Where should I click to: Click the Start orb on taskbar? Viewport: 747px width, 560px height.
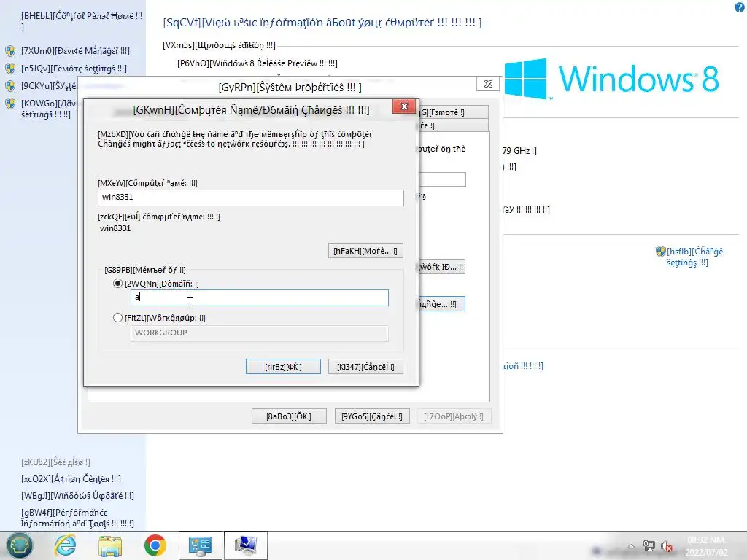[19, 545]
